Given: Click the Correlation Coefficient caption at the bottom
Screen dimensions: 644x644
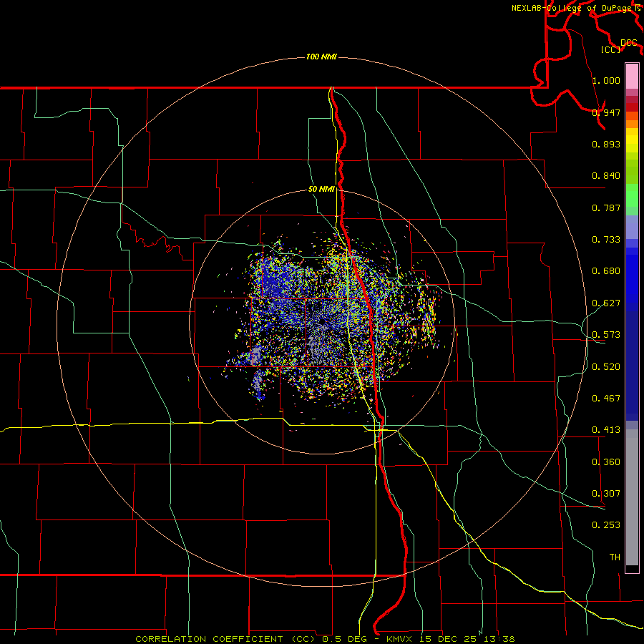Looking at the screenshot, I should click(325, 639).
